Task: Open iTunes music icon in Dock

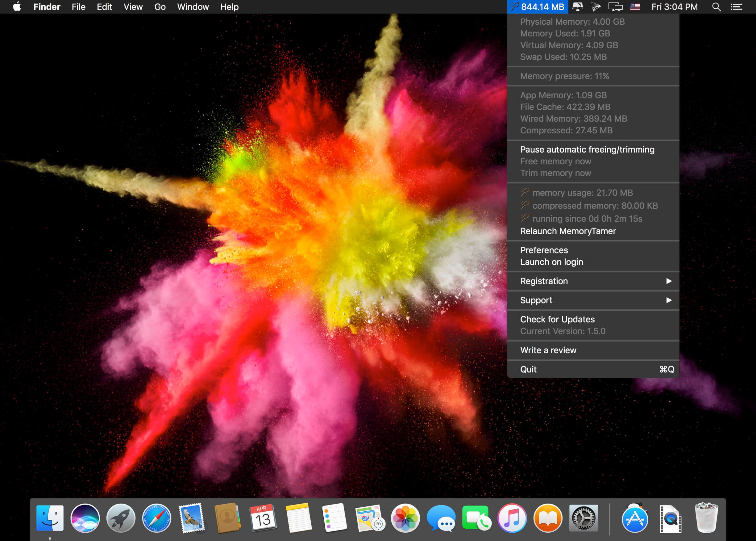Action: pyautogui.click(x=512, y=518)
